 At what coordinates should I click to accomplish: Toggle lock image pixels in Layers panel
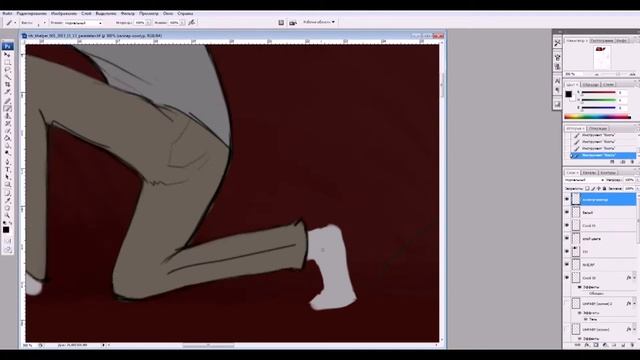[x=593, y=189]
